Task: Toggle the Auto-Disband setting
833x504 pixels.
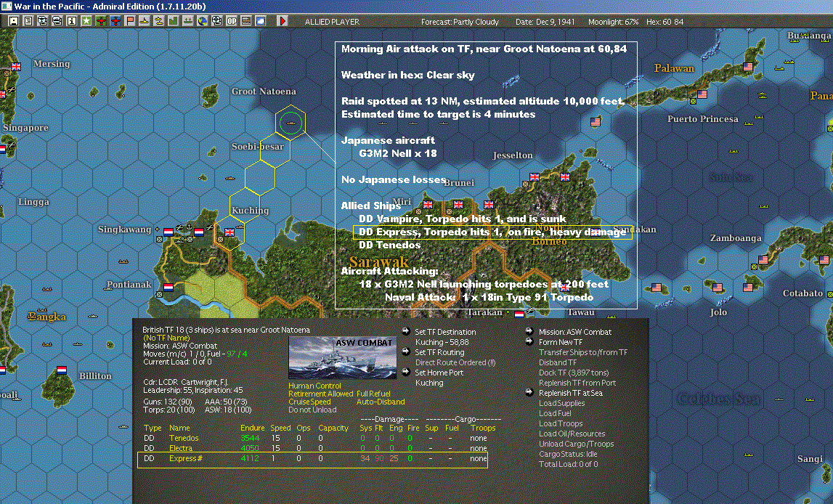Action: pyautogui.click(x=380, y=402)
